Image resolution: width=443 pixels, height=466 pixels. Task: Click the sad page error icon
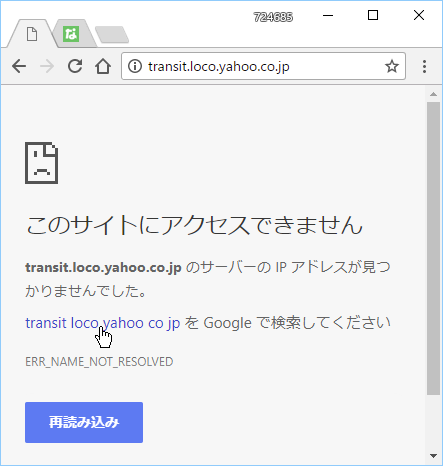point(42,163)
